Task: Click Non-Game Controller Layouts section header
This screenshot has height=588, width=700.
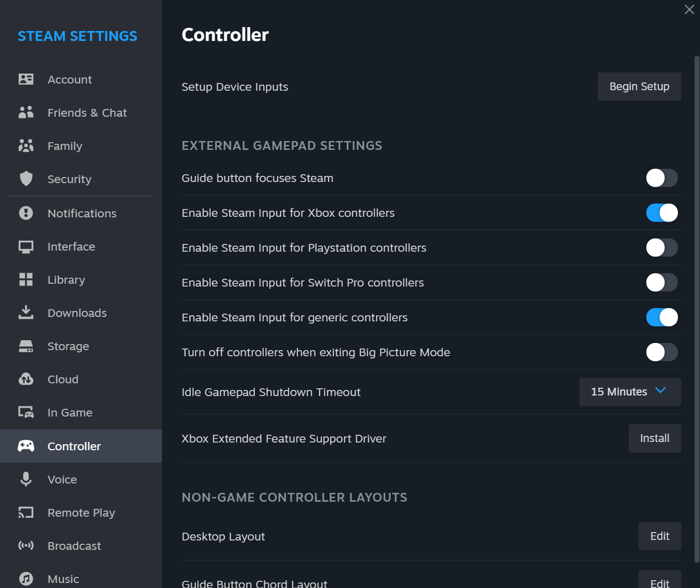Action: [294, 497]
